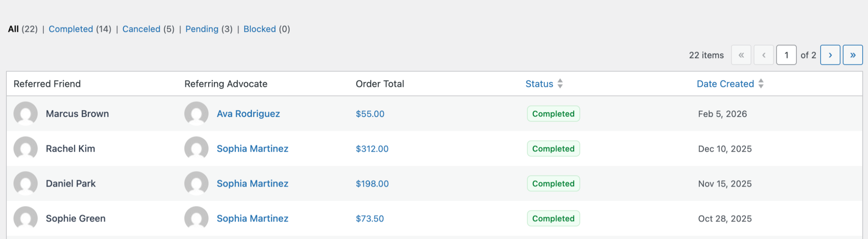Filter by Canceled referrals

141,29
